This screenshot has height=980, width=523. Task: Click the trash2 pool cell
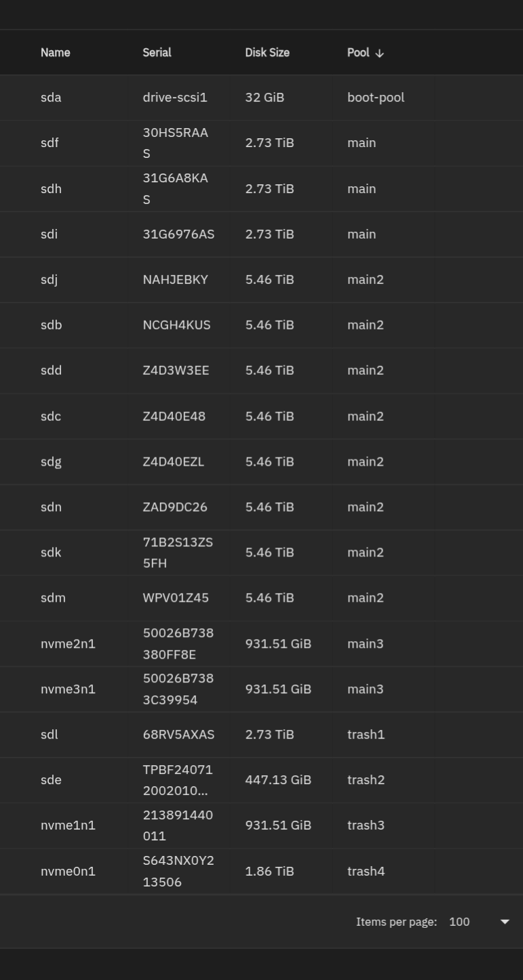coord(366,780)
